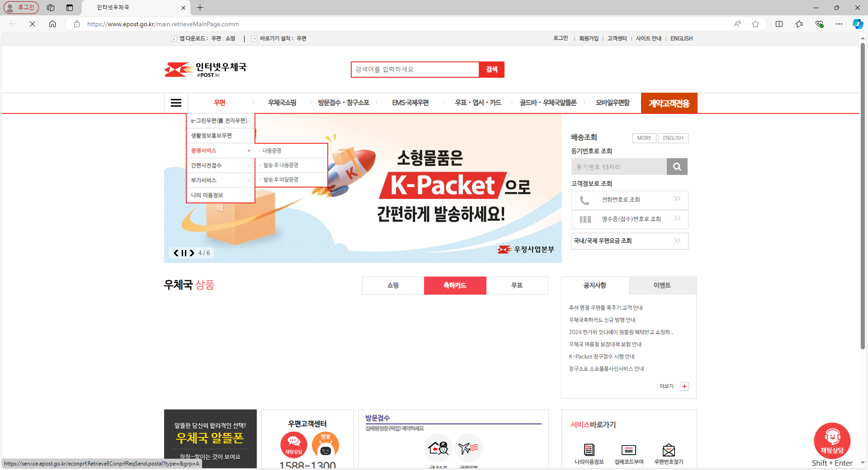Focus the 등기번호 13자리 input field
868x470 pixels.
click(x=619, y=167)
